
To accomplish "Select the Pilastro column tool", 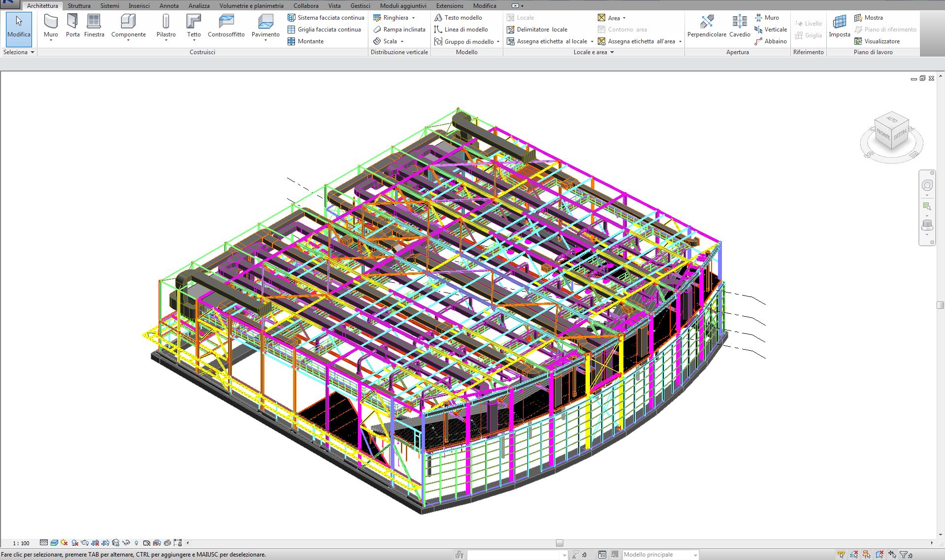I will point(166,27).
